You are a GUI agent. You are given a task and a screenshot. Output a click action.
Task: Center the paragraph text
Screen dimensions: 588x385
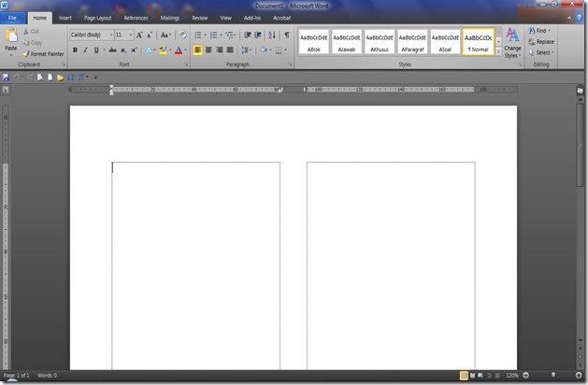(208, 50)
